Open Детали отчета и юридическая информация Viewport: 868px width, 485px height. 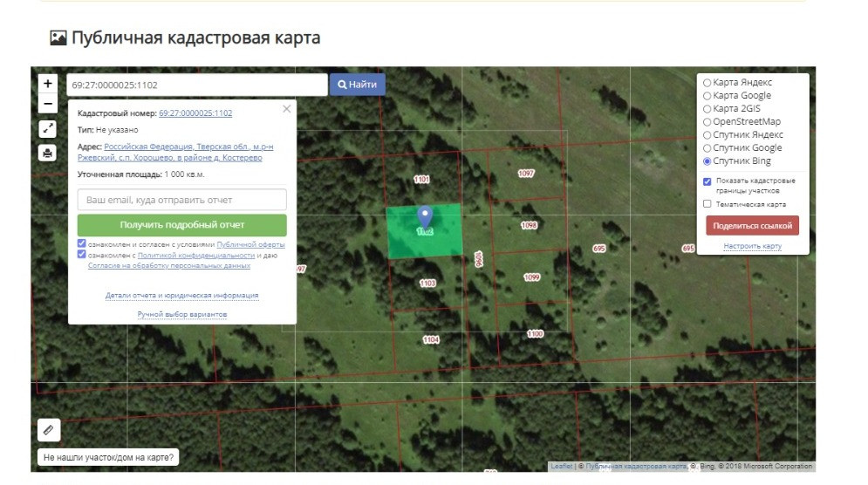pyautogui.click(x=181, y=295)
